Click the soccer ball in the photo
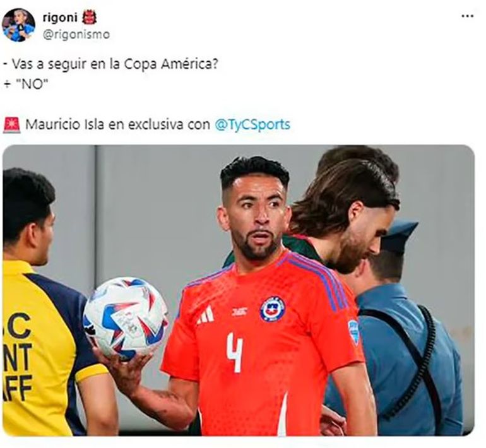The width and height of the screenshot is (486, 448). click(126, 319)
